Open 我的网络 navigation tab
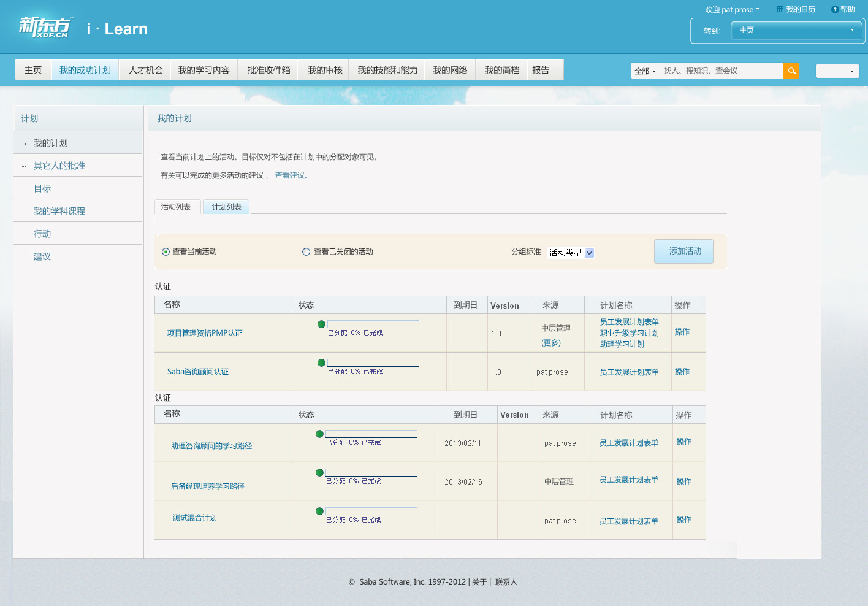The width and height of the screenshot is (868, 606). [x=450, y=70]
